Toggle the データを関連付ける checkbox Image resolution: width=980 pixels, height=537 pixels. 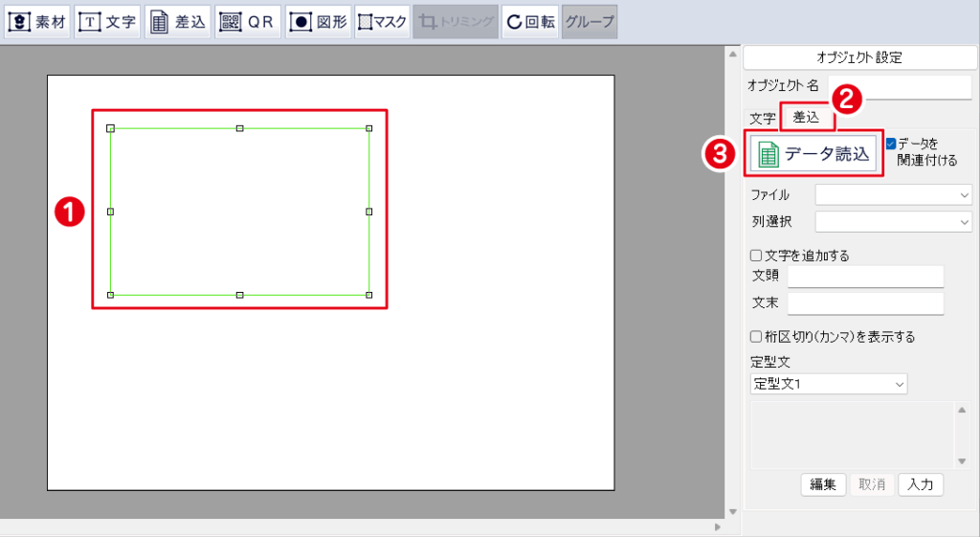click(891, 144)
